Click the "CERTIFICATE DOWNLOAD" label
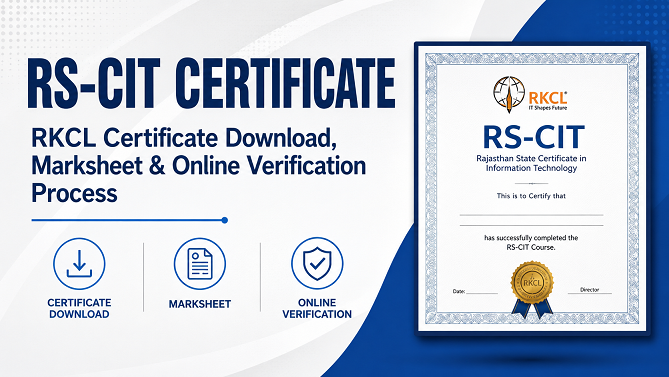Screen dimensions: 669x377 [x=79, y=308]
